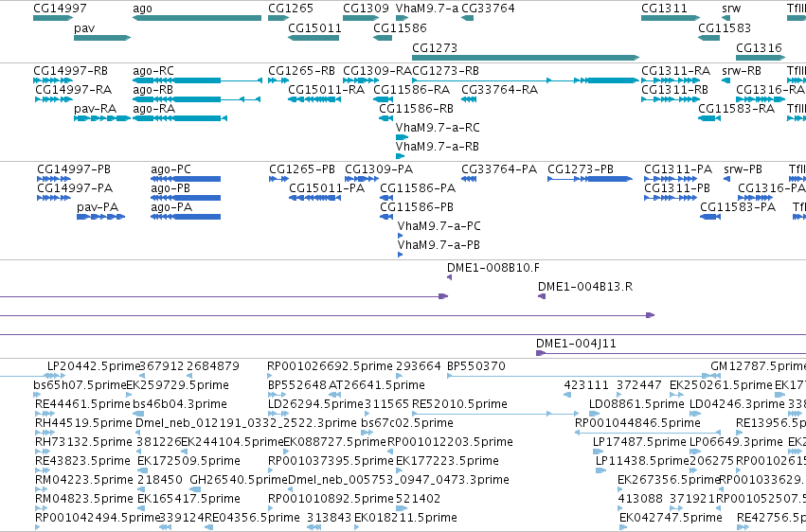Click the CG11583-RA transcript label
The image size is (806, 532).
tap(736, 109)
